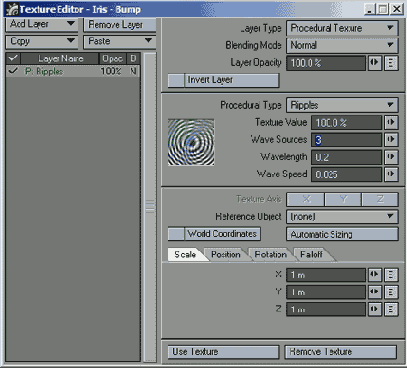Toggle the checkmark on the P: Ripples layer

tap(13, 71)
